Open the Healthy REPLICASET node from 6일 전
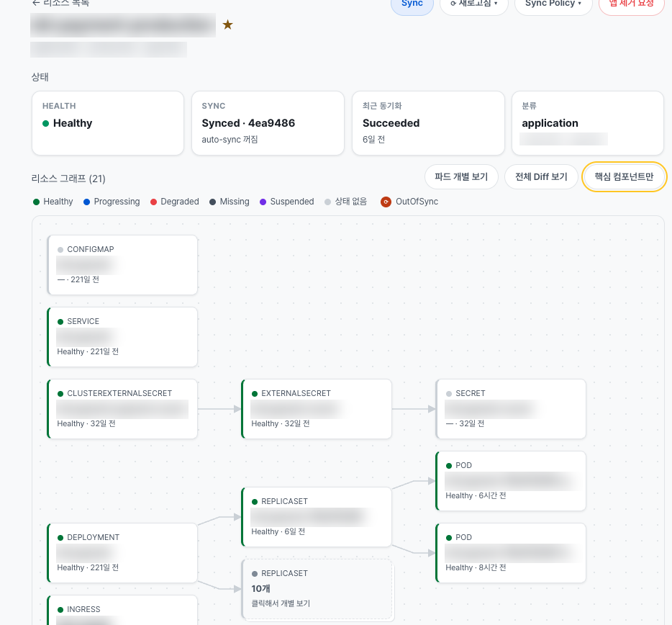672x625 pixels. pyautogui.click(x=317, y=517)
